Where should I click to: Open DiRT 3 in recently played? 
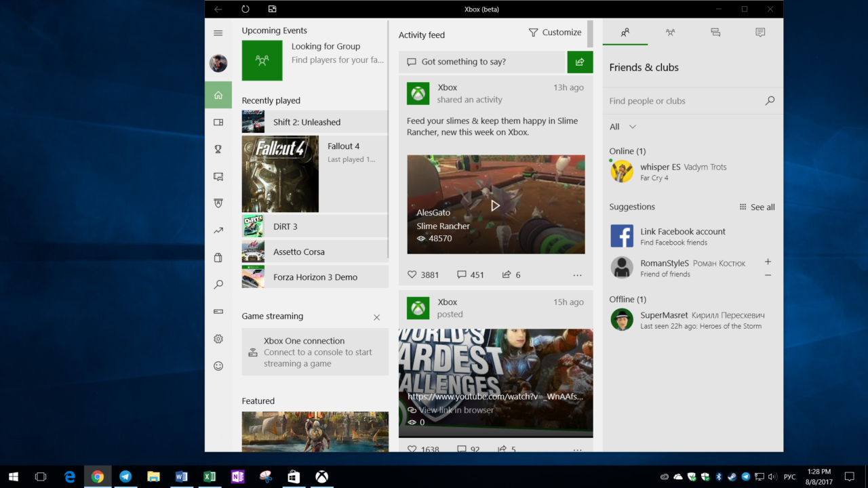(x=315, y=226)
